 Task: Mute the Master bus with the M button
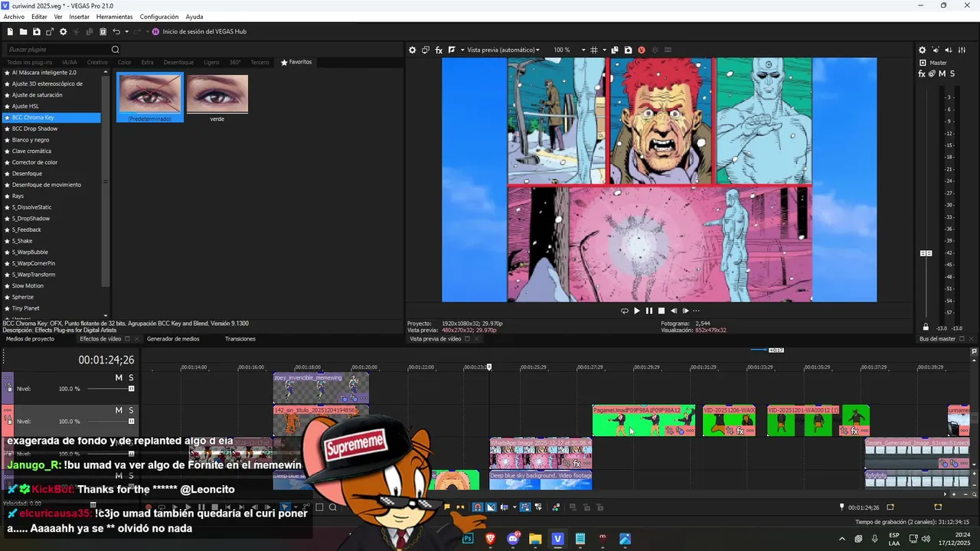(x=942, y=73)
